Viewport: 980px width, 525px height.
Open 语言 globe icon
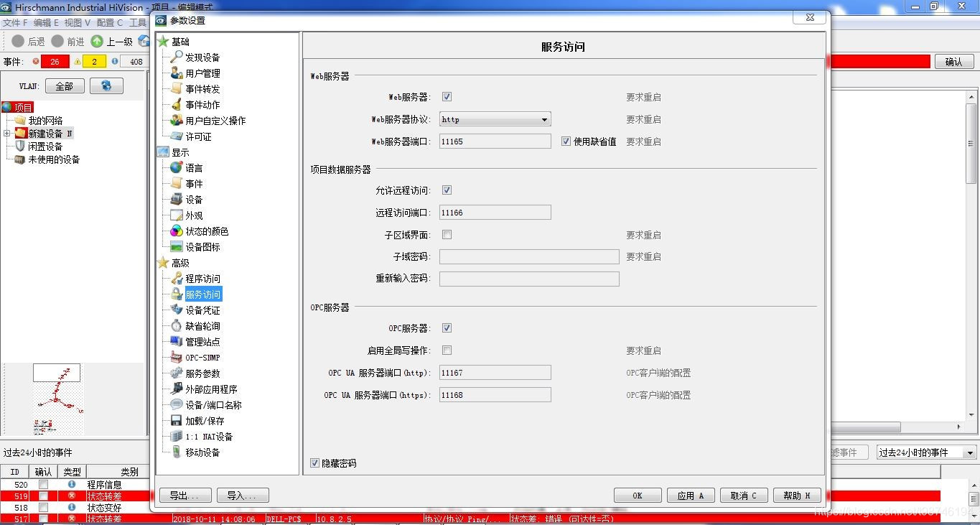pyautogui.click(x=176, y=168)
